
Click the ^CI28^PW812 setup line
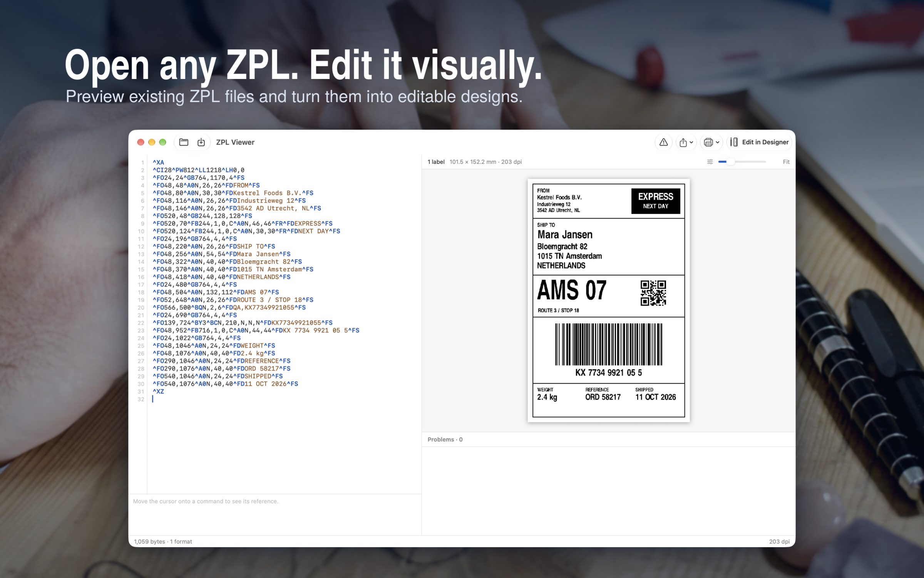[x=198, y=170]
